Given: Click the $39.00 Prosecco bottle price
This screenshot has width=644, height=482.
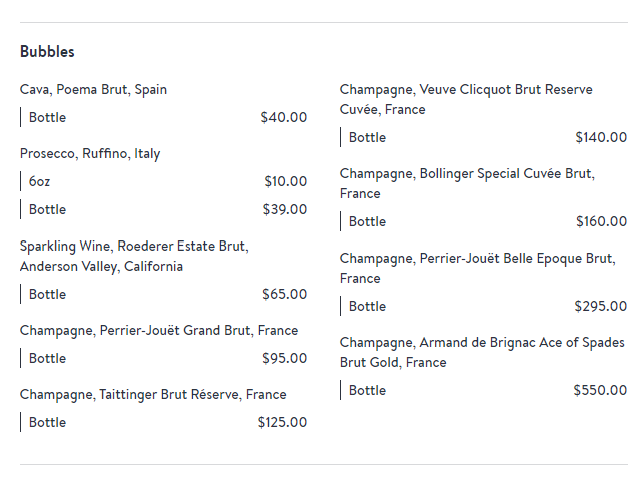Looking at the screenshot, I should [x=285, y=209].
